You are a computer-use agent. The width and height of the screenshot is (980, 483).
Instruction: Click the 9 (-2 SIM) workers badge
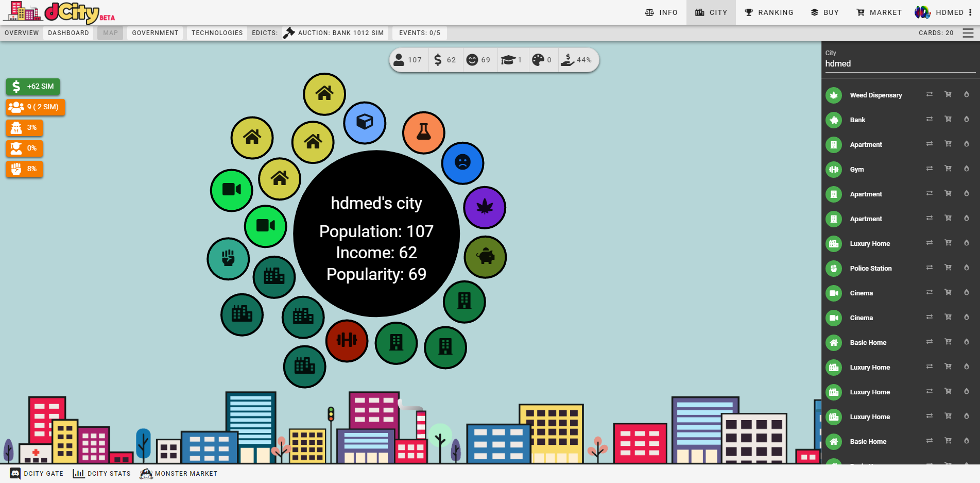[x=35, y=107]
